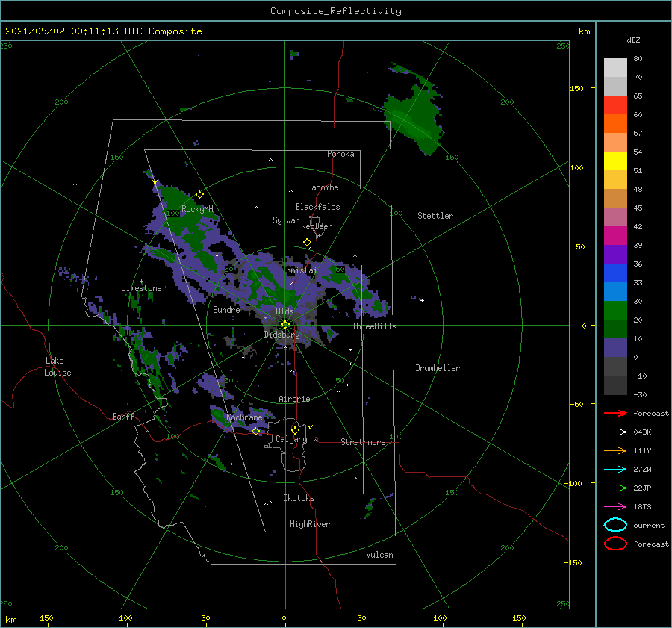Click the yellow radar site marker between Olds and Didsbury
Image resolution: width=672 pixels, height=628 pixels.
click(x=285, y=325)
